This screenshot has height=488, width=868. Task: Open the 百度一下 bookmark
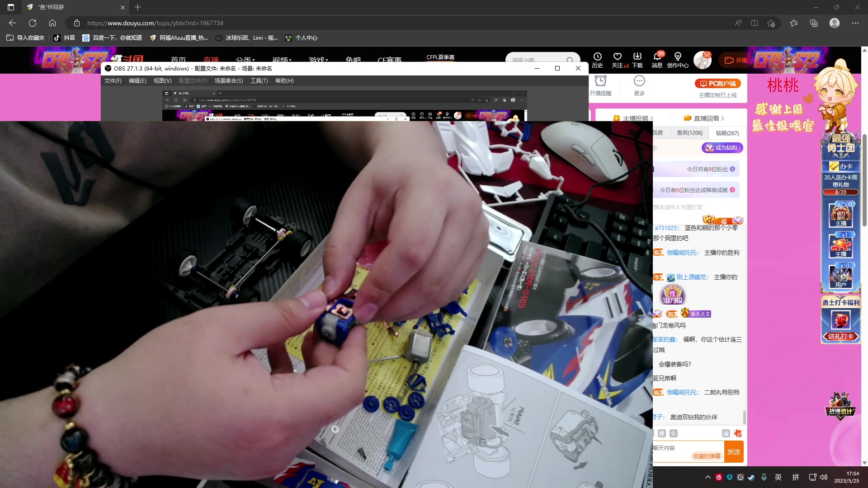click(x=112, y=38)
